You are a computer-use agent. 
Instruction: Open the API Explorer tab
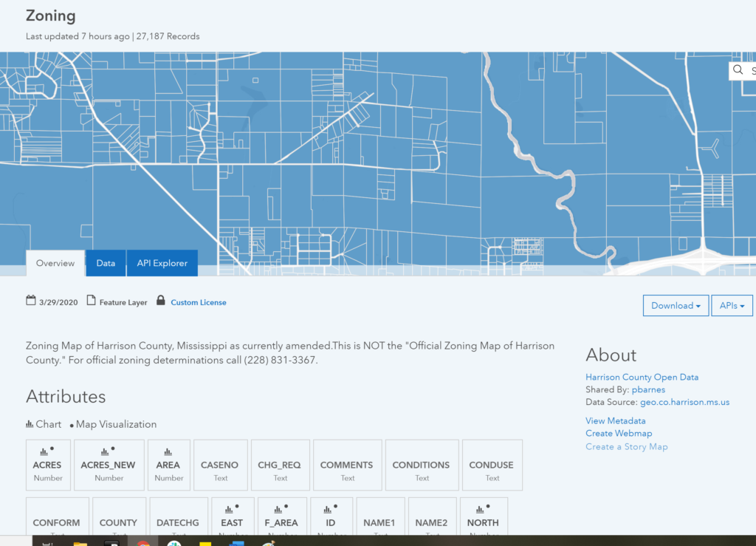[x=162, y=263]
